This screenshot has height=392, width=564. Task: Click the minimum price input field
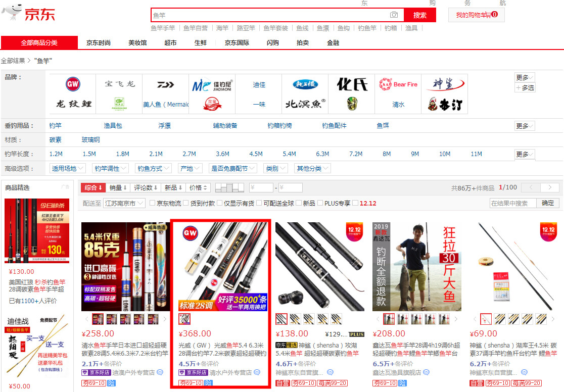[261, 188]
